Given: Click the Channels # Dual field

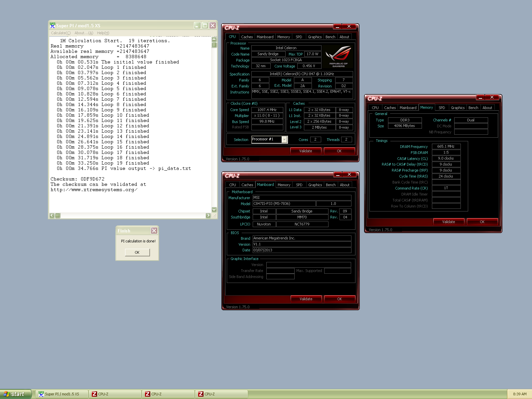Looking at the screenshot, I should pos(471,120).
